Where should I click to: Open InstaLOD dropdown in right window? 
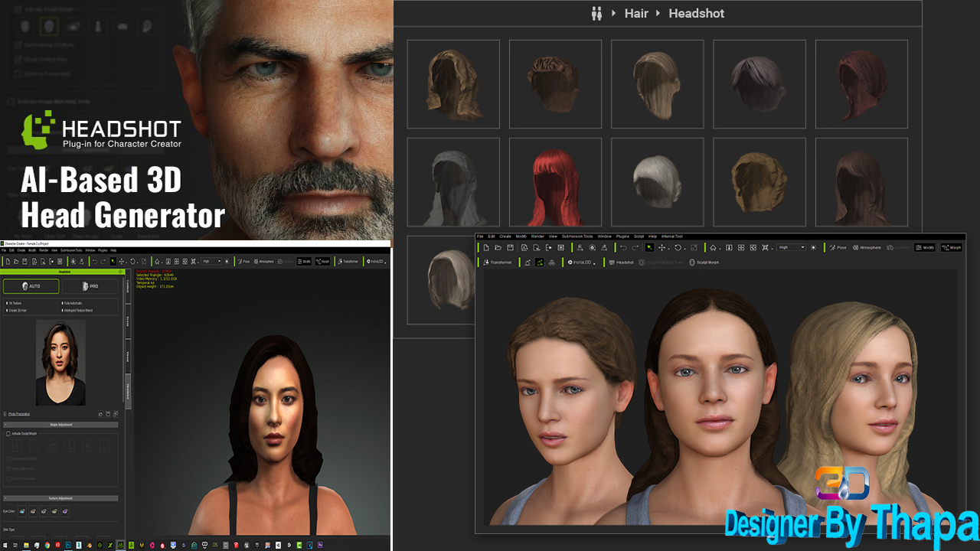[582, 262]
